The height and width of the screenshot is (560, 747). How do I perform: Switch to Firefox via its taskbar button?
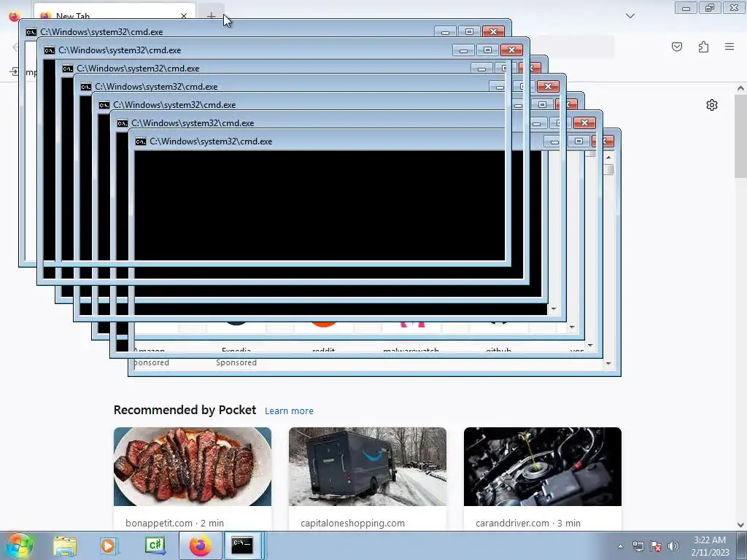[200, 545]
